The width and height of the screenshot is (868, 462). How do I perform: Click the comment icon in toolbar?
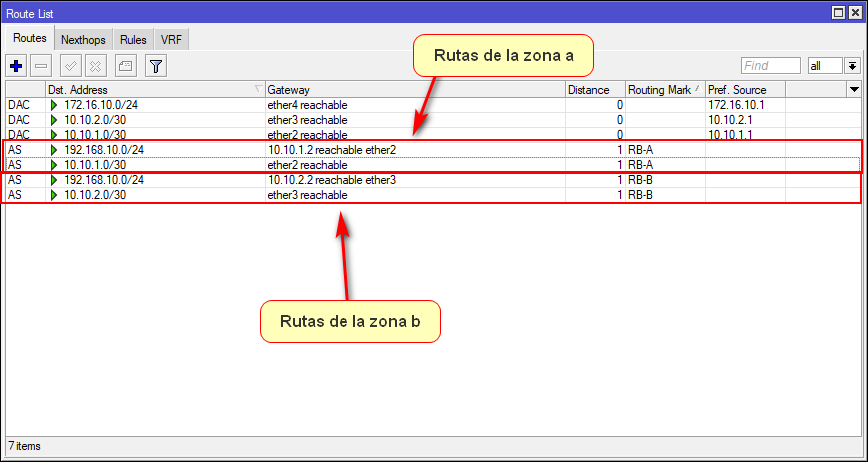click(125, 66)
